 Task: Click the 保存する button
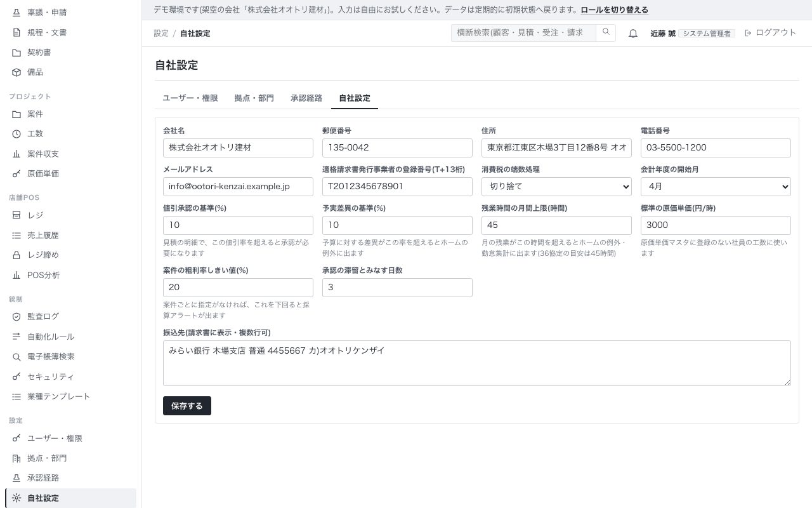pos(187,406)
